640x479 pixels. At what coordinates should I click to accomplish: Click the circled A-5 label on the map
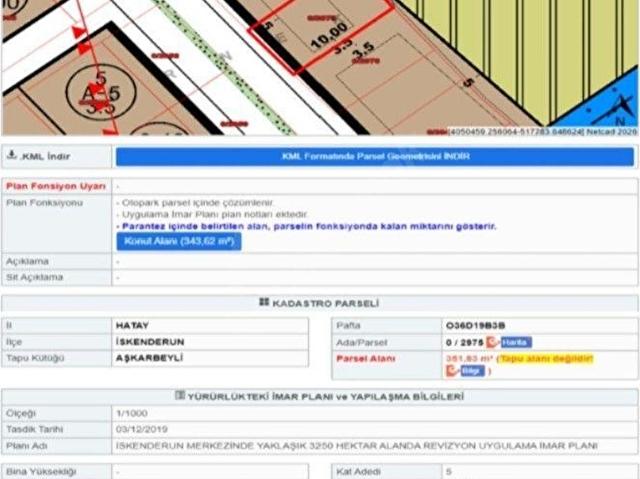point(101,93)
